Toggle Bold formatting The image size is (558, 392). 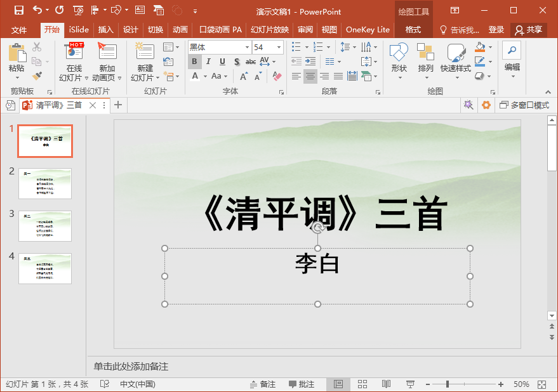pyautogui.click(x=194, y=62)
